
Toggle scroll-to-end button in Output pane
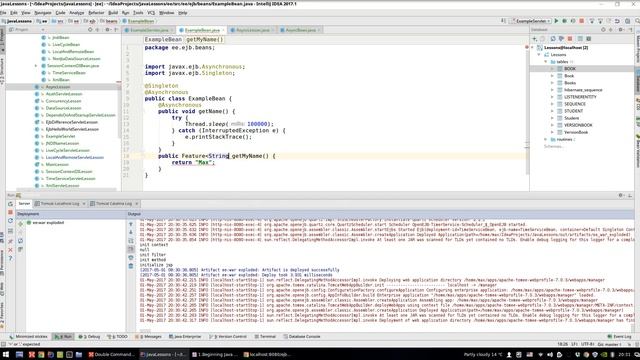pos(131,249)
